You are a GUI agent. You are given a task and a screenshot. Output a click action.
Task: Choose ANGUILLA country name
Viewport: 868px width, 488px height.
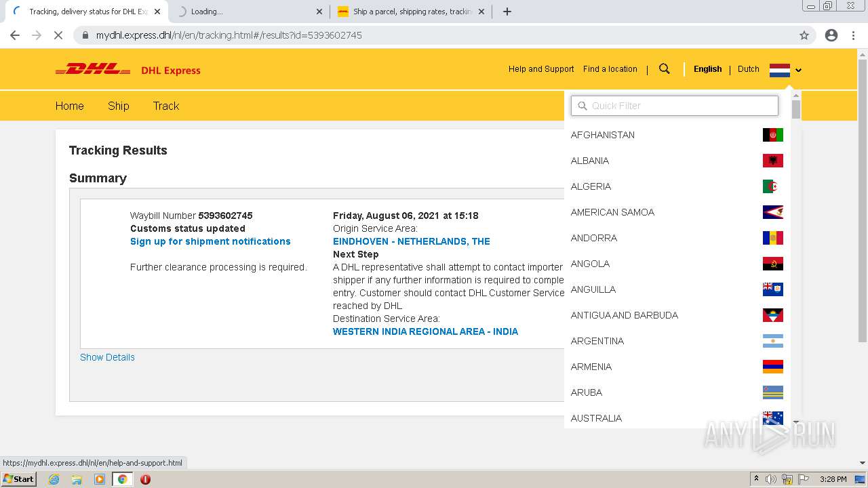(x=593, y=289)
